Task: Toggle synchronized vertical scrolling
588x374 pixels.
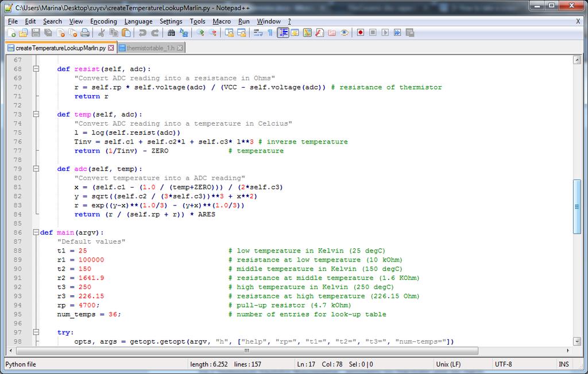Action: [229, 33]
